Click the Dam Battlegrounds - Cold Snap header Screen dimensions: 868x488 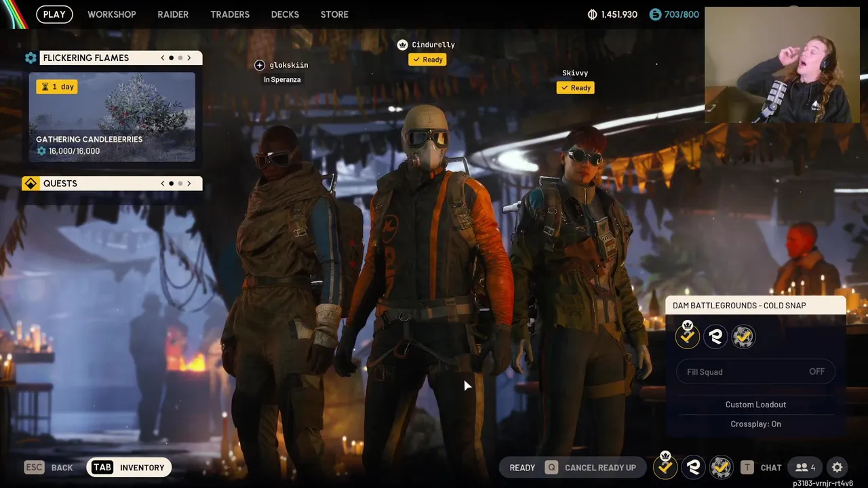tap(755, 306)
